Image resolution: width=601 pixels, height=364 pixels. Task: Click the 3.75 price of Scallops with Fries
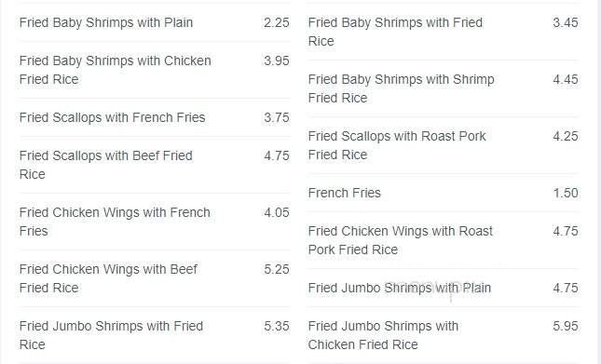[277, 117]
